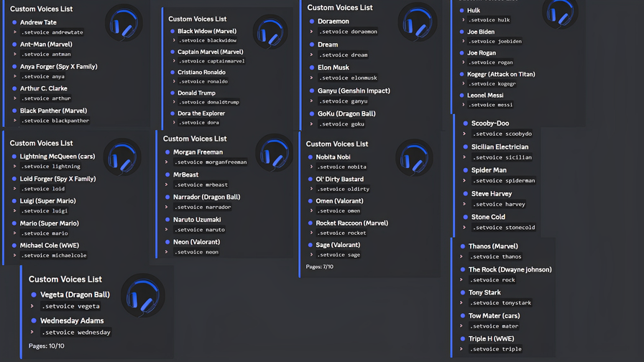Image resolution: width=644 pixels, height=362 pixels.
Task: Click headphone icon in the Morgan Freeman embed
Action: [x=275, y=153]
